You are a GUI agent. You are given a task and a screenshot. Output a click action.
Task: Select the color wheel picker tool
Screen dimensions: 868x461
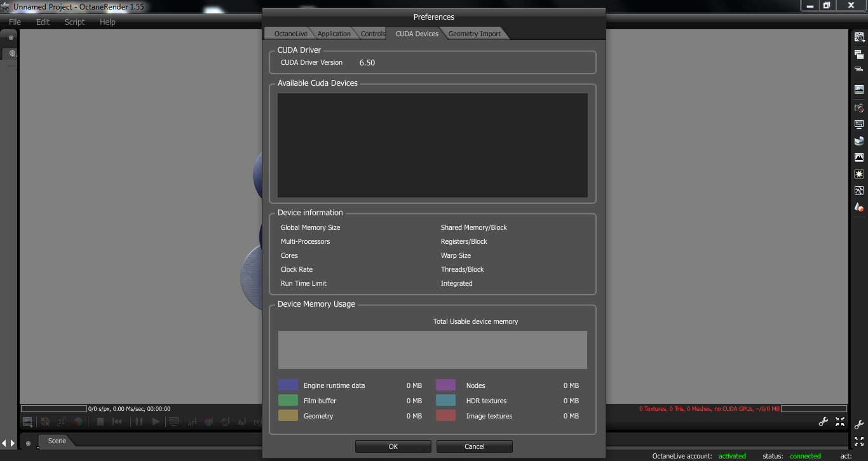(x=208, y=422)
